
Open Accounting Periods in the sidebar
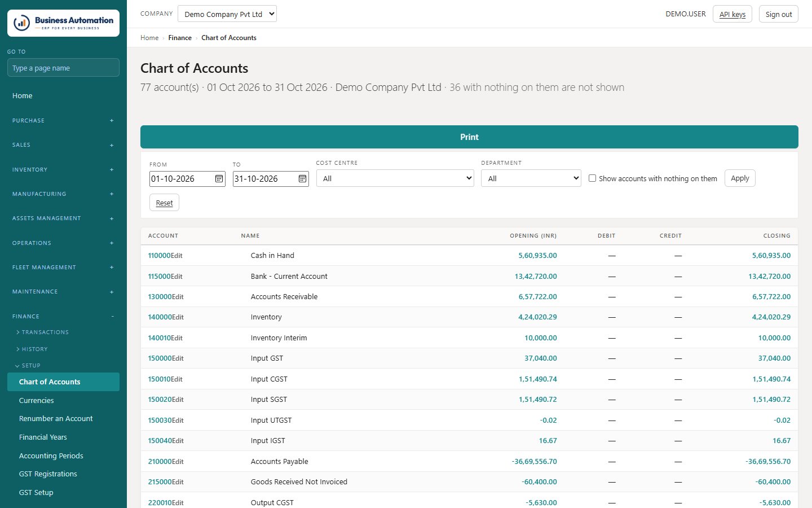[x=63, y=456]
